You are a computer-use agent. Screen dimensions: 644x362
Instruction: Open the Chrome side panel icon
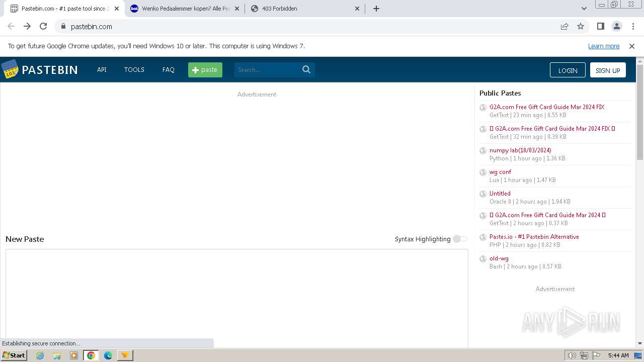click(600, 27)
